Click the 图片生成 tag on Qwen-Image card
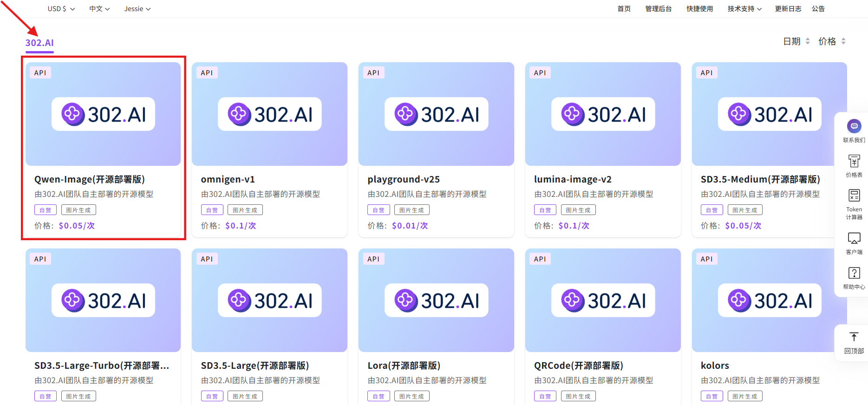Screen dimensions: 868x405 [78, 210]
